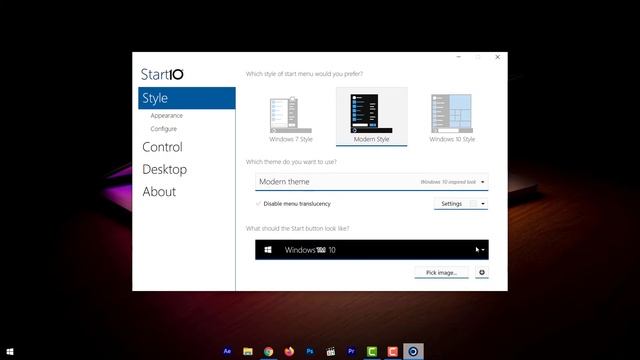Screen dimensions: 640x360
Task: Open File Explorer from the taskbar
Action: point(248,351)
